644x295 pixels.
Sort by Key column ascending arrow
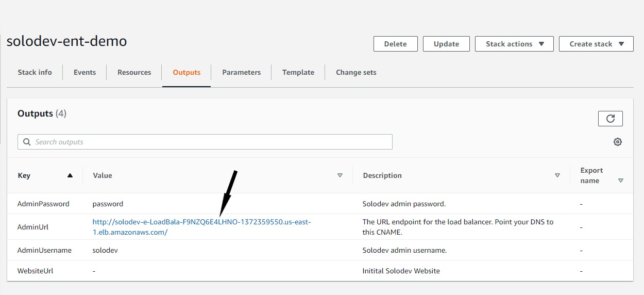tap(70, 175)
